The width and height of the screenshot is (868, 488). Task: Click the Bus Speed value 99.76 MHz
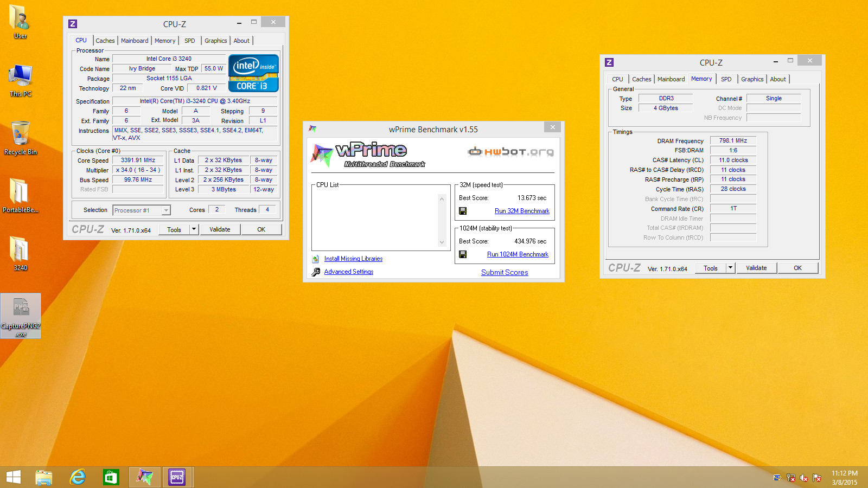[x=138, y=180]
